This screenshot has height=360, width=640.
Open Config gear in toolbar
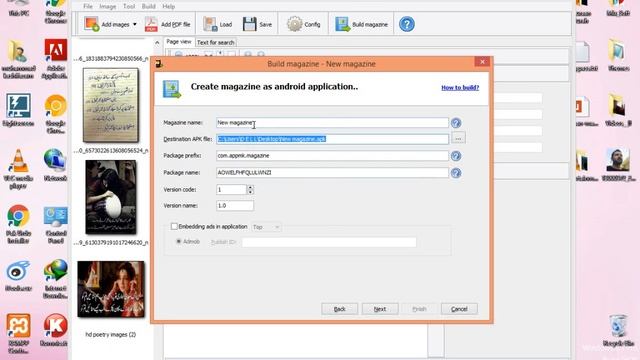[294, 24]
